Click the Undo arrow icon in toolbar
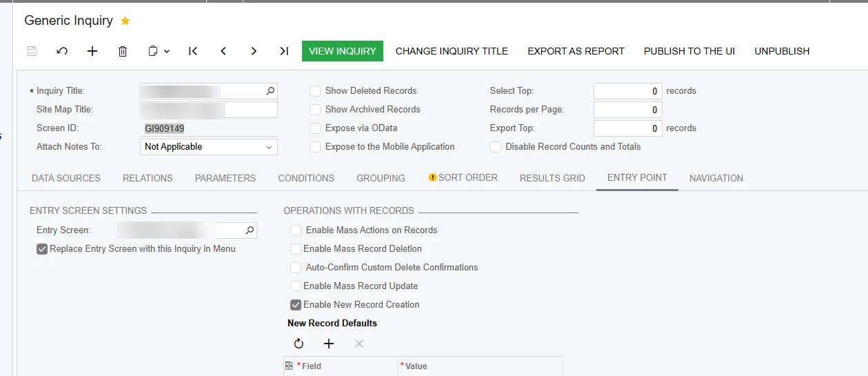The height and width of the screenshot is (376, 868). 62,51
